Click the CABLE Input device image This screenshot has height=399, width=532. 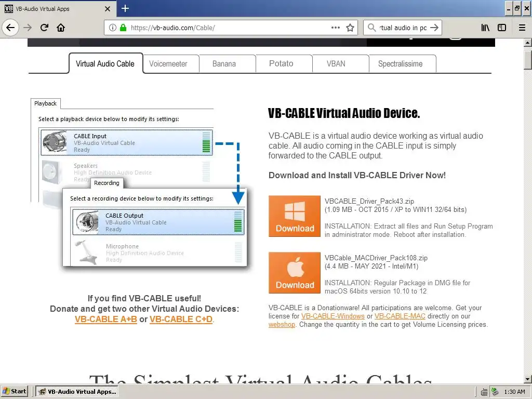click(55, 142)
